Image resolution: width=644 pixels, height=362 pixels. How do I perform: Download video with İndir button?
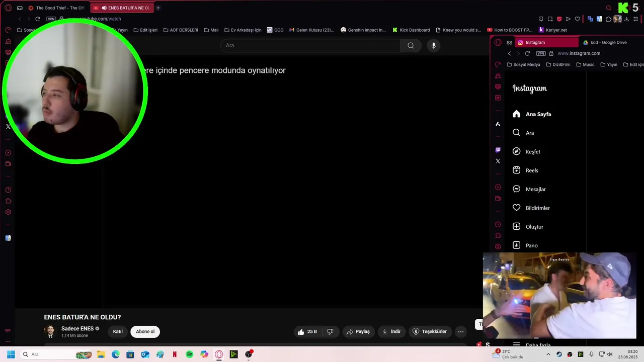tap(391, 332)
